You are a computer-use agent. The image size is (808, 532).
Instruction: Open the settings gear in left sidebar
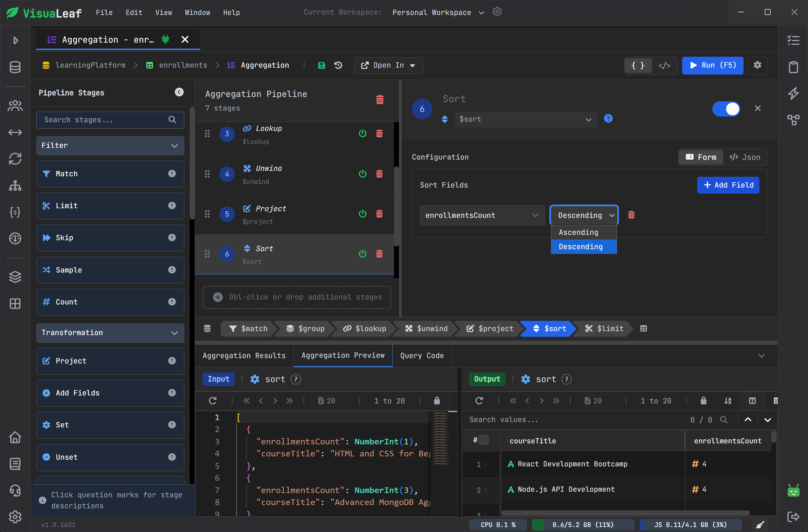coord(15,517)
